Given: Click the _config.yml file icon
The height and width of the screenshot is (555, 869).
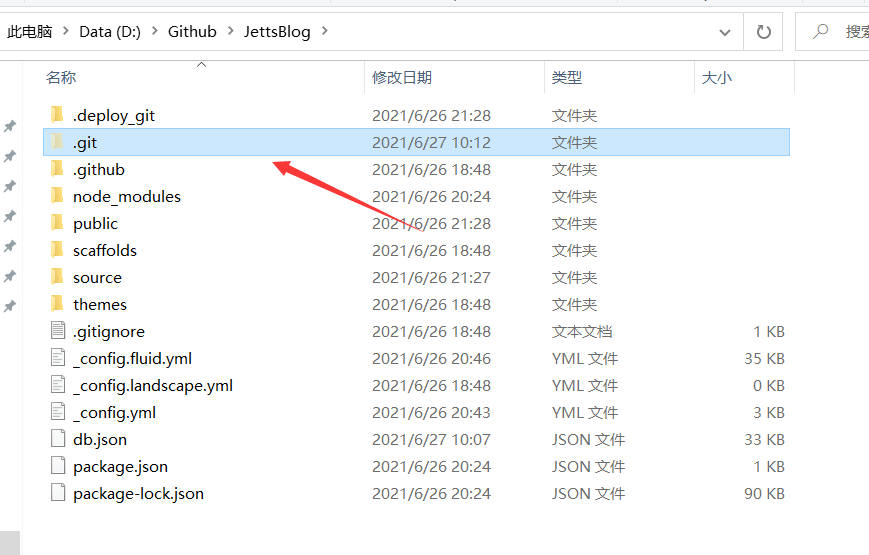Looking at the screenshot, I should 57,412.
